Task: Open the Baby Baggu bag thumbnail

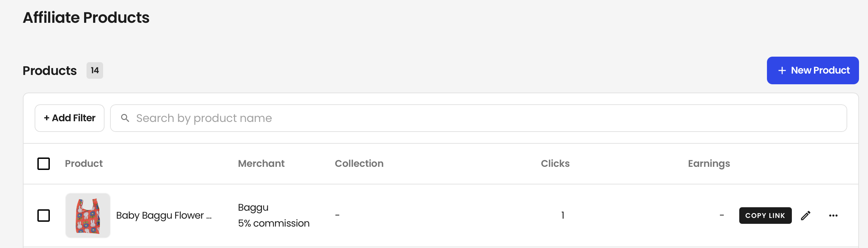Action: (x=88, y=216)
